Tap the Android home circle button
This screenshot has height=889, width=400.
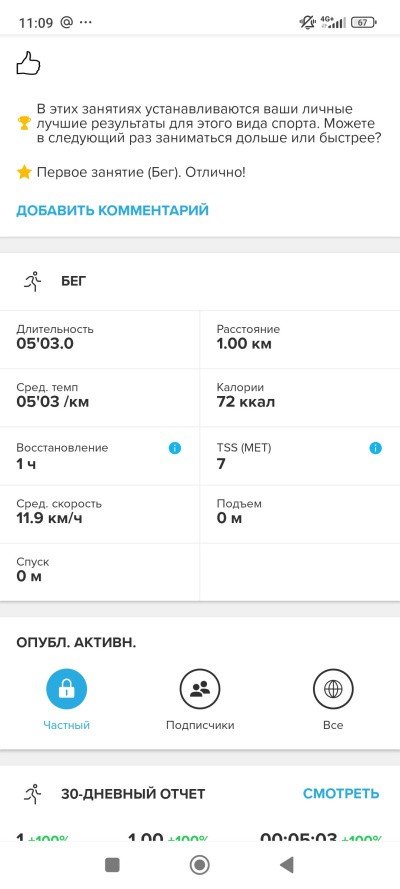pyautogui.click(x=199, y=865)
